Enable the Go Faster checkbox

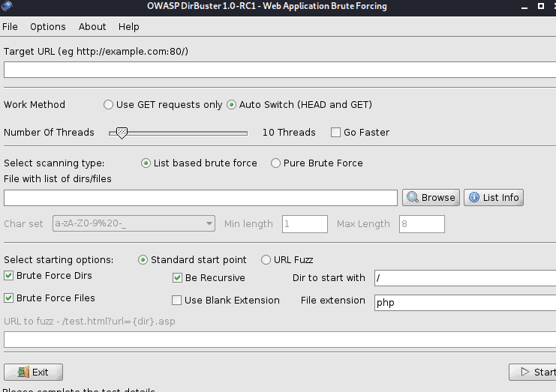click(x=335, y=133)
